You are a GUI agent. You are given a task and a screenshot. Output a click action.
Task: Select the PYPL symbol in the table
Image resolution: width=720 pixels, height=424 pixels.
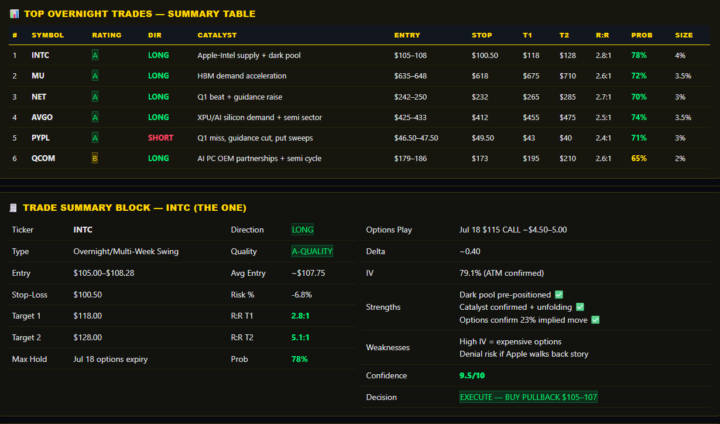40,138
